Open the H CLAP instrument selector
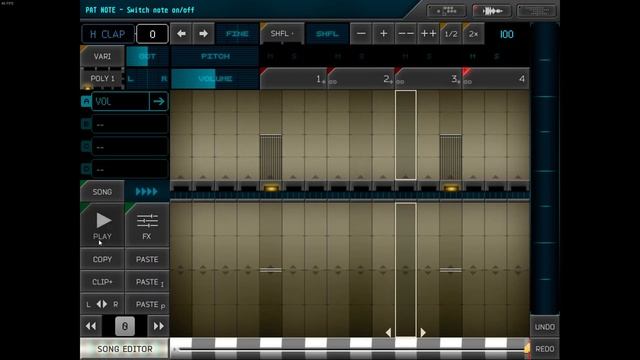Screen dimensions: 640x360 coord(108,34)
